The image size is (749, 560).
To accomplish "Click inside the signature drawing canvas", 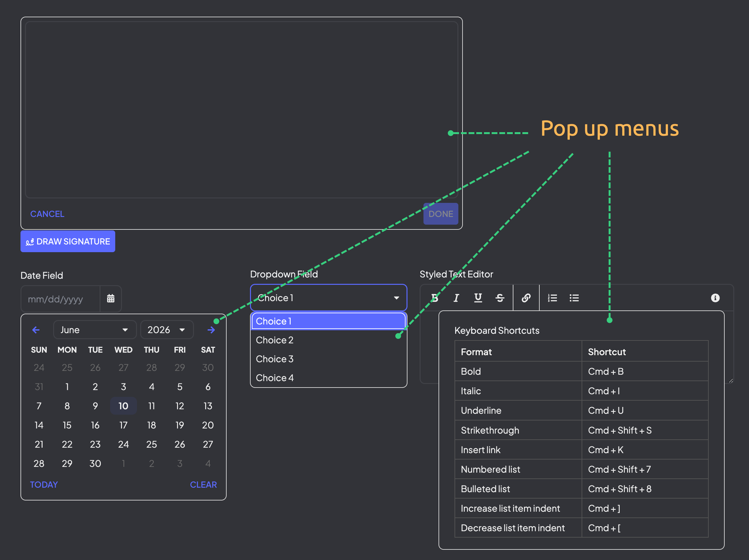I will tap(241, 110).
